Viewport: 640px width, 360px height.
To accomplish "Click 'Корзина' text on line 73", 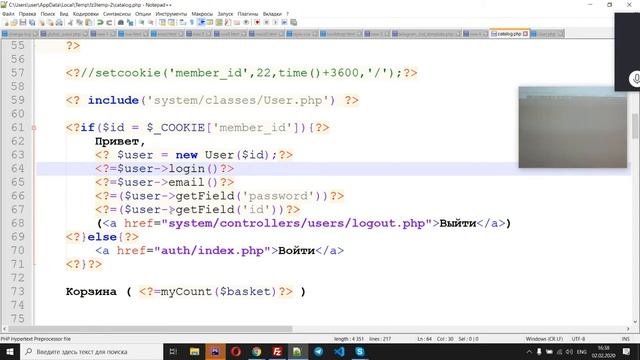I will pyautogui.click(x=91, y=291).
